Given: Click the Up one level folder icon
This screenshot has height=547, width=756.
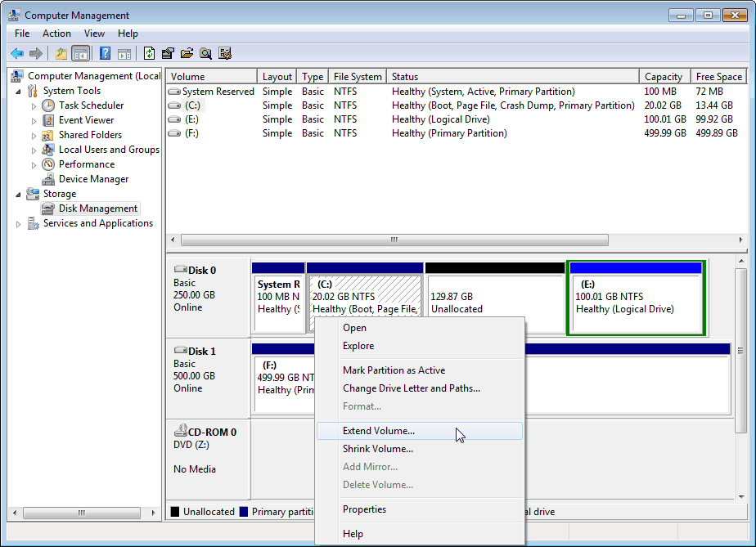Looking at the screenshot, I should click(61, 53).
